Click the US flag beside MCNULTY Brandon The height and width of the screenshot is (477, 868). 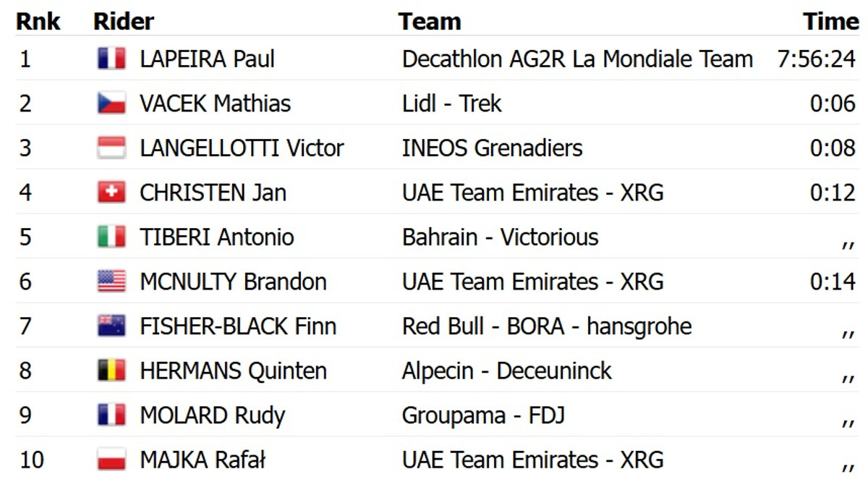[x=111, y=282]
